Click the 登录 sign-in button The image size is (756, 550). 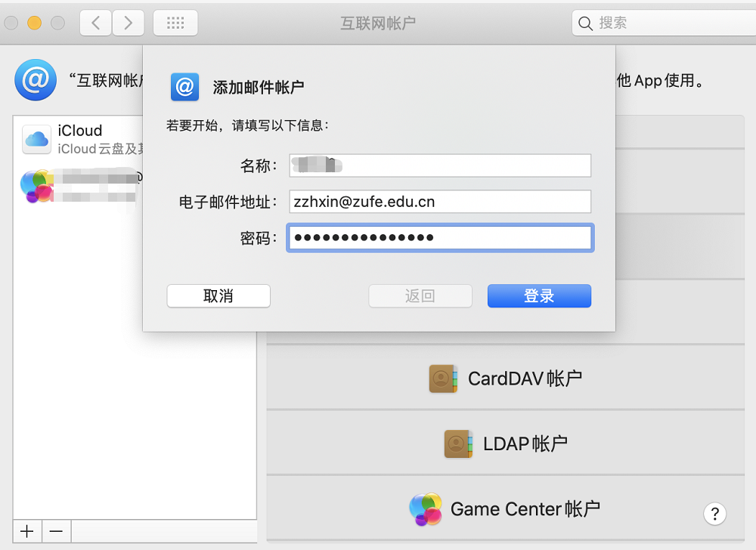coord(539,295)
